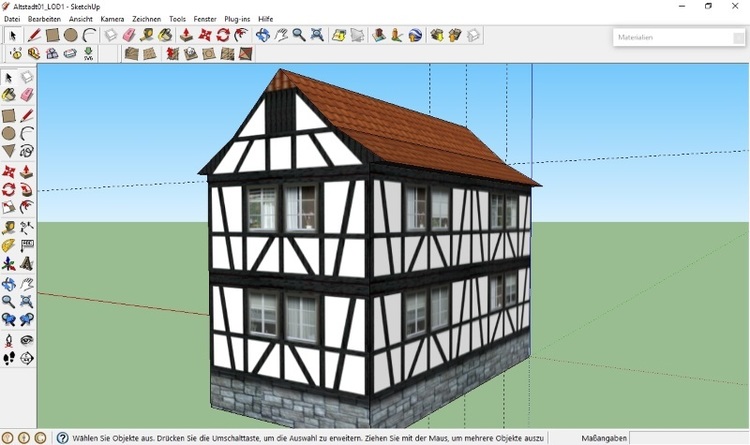Select the Walk footprints tool
Screen dimensions: 750x445
9,358
